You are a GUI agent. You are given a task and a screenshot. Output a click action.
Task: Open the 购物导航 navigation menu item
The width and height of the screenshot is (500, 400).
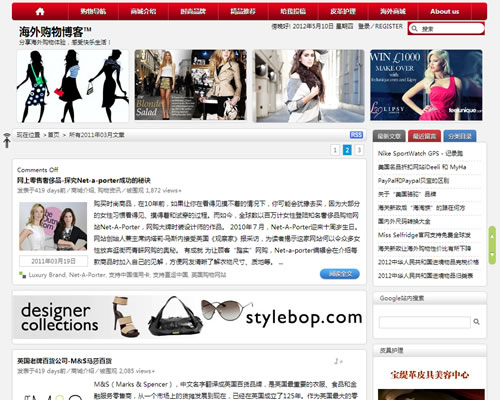[93, 12]
